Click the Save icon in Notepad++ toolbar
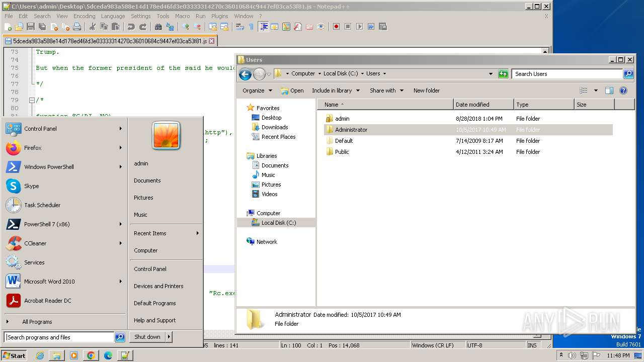644x362 pixels. pyautogui.click(x=30, y=27)
